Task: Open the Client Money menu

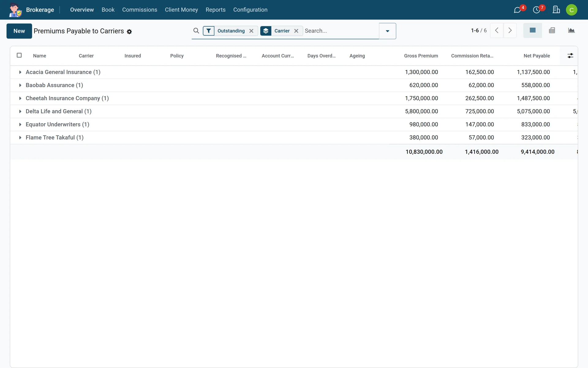Action: pos(181,10)
